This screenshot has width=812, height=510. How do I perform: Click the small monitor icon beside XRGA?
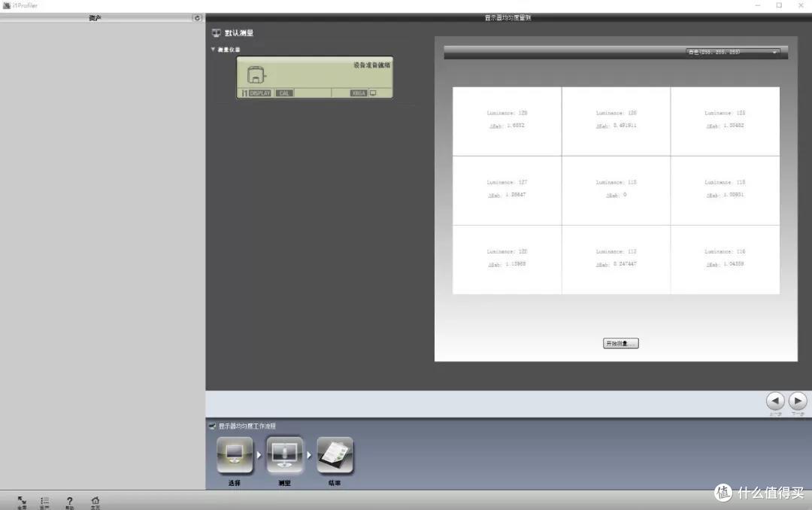tap(373, 93)
